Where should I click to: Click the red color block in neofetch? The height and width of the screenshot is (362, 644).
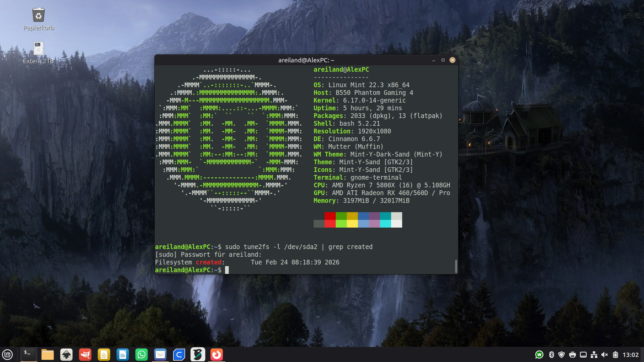click(330, 216)
